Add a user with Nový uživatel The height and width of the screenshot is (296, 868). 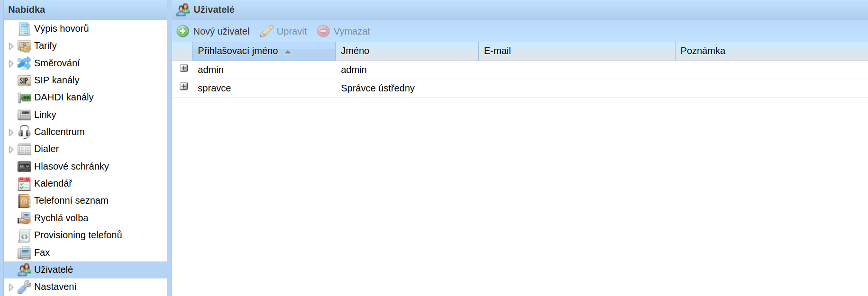[x=213, y=31]
